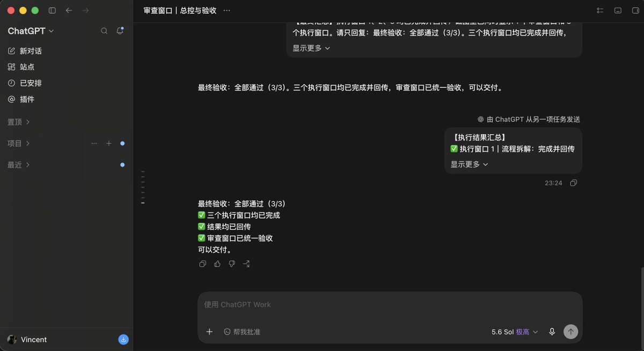Viewport: 644px width, 351px height.
Task: Give the response a thumbs down
Action: (232, 264)
